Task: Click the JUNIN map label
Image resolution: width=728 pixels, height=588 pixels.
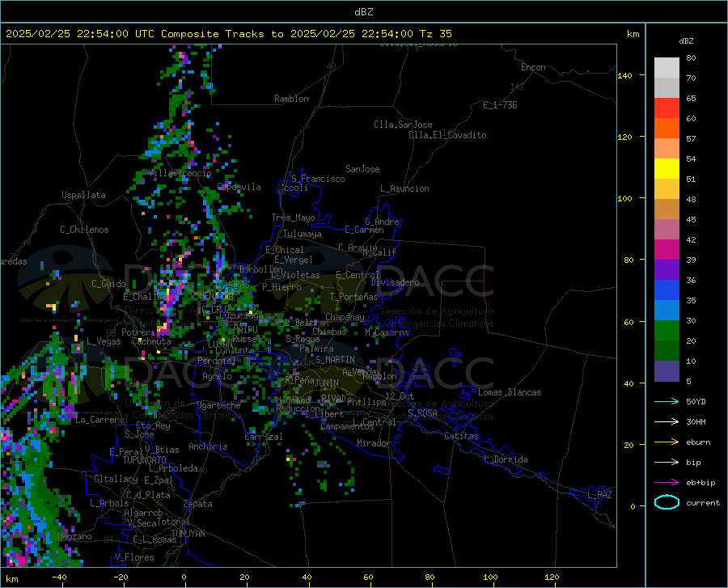Action: [x=327, y=383]
